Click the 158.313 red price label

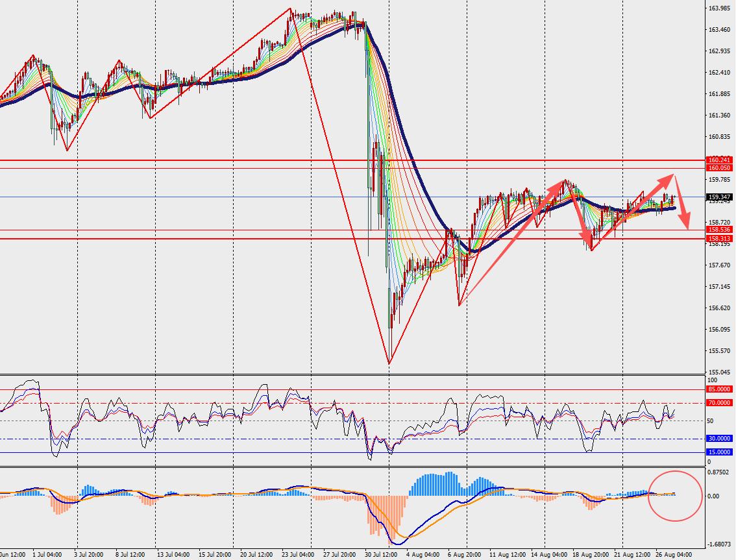click(719, 238)
